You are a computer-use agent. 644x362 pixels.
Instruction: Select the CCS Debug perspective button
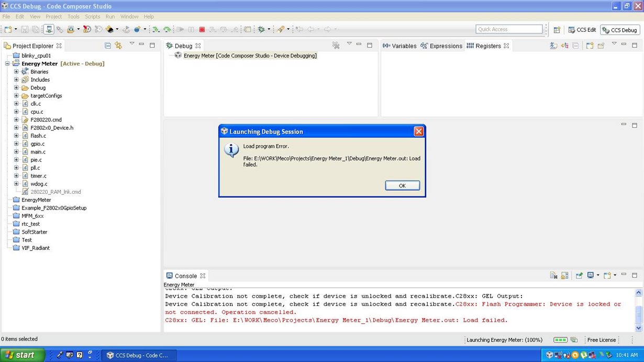(x=620, y=30)
